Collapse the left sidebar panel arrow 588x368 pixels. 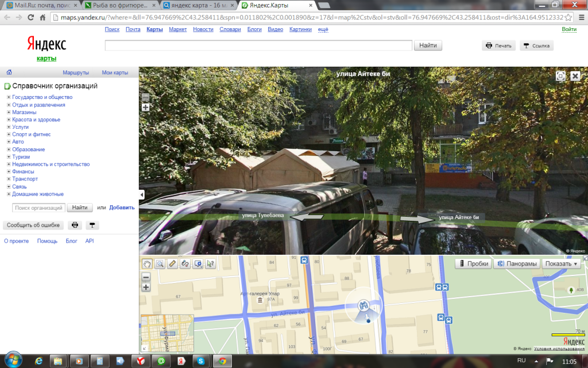pos(142,195)
